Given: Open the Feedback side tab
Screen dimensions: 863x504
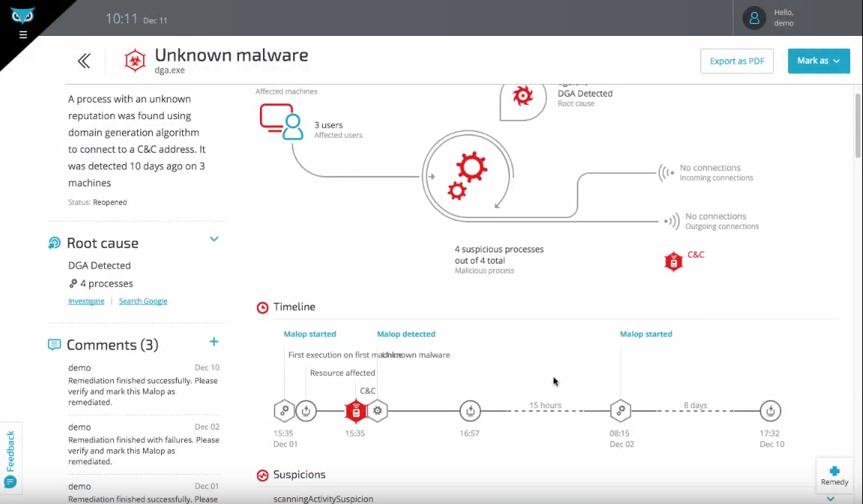Looking at the screenshot, I should point(10,457).
